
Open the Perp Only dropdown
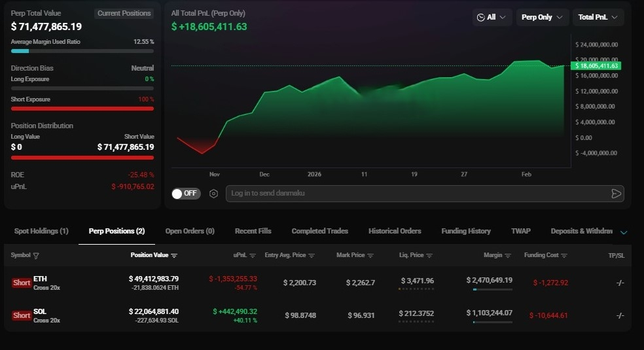[542, 17]
